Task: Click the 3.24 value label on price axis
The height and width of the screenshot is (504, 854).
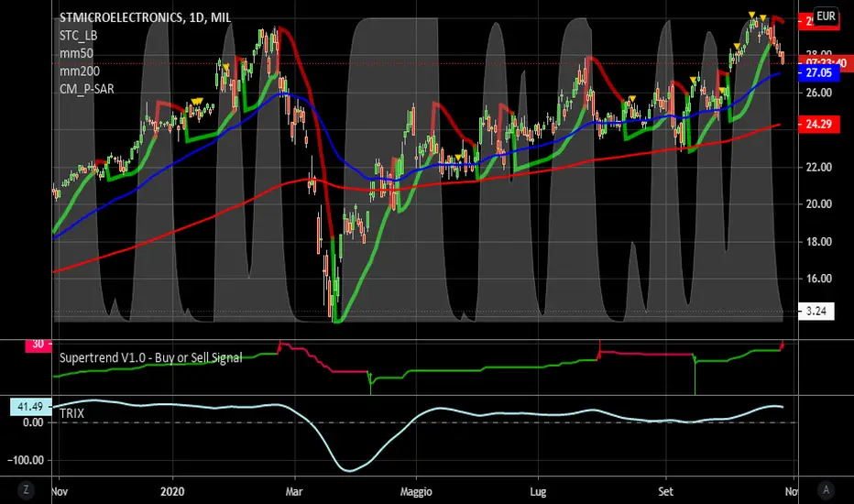Action: [816, 312]
